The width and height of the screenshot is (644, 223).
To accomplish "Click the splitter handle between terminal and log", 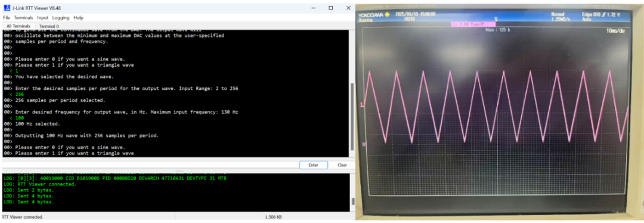I will (179, 171).
